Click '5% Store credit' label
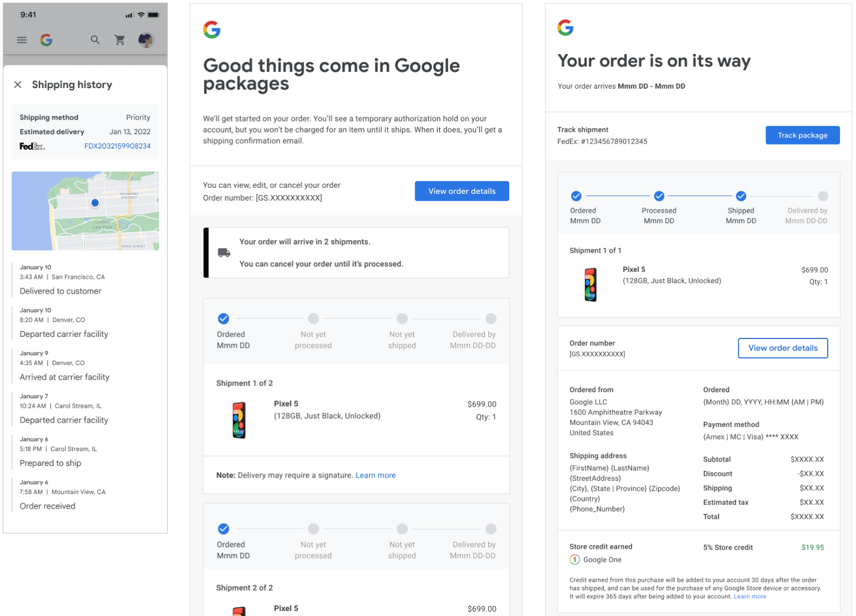This screenshot has width=856, height=616. (x=728, y=547)
